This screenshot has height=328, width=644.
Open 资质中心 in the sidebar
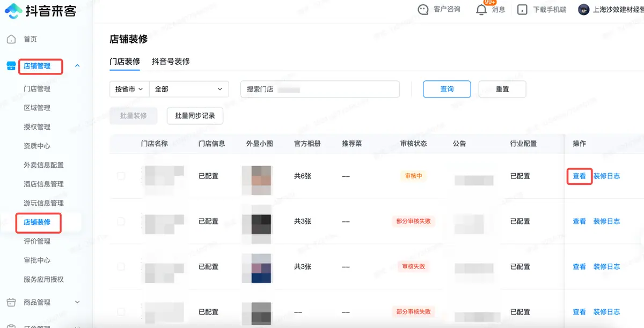click(x=37, y=146)
